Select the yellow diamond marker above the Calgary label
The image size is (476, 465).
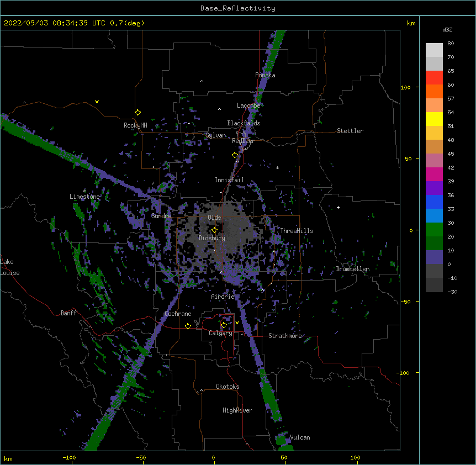[224, 325]
